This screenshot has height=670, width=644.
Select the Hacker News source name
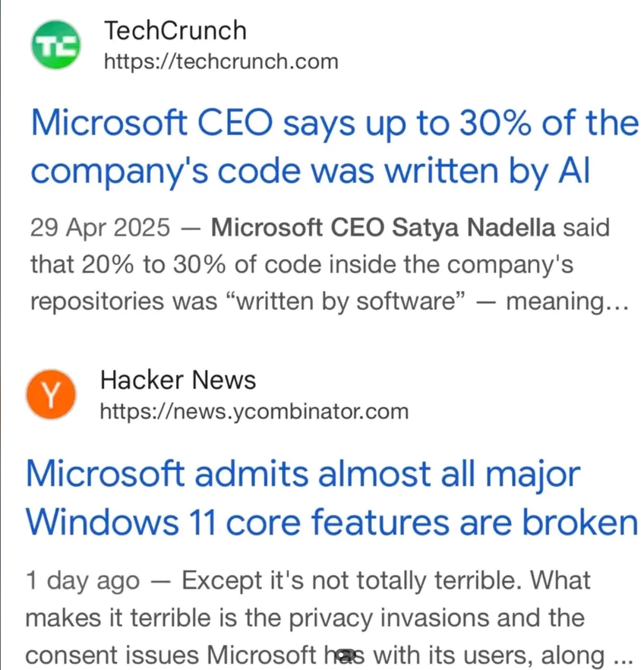pyautogui.click(x=177, y=381)
